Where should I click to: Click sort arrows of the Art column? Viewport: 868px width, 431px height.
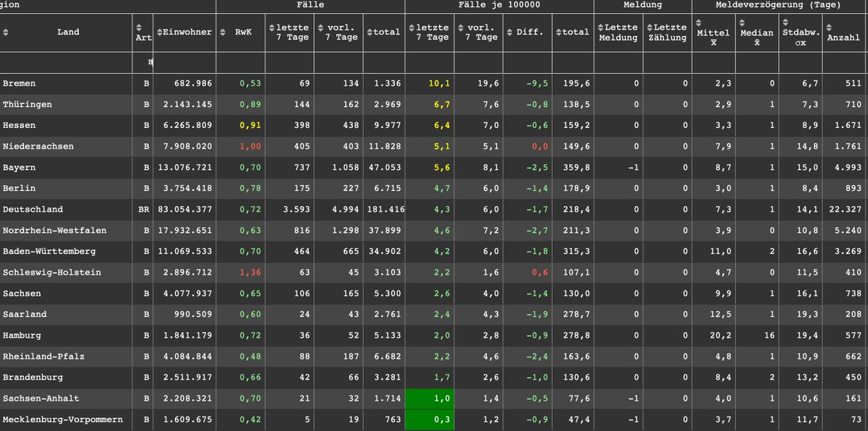(x=139, y=27)
